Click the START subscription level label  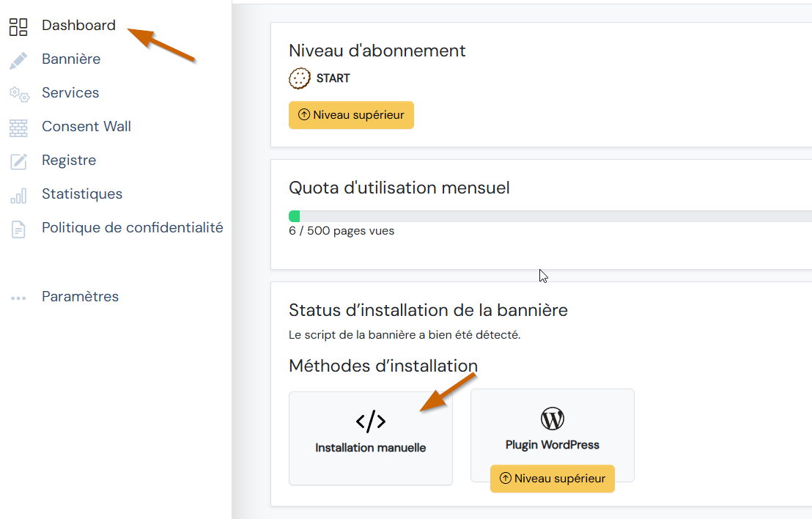[x=333, y=78]
